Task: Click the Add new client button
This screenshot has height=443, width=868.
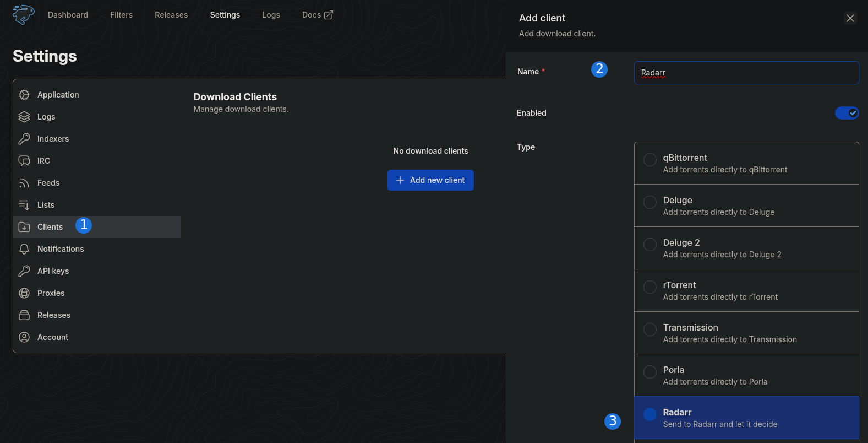Action: click(430, 180)
